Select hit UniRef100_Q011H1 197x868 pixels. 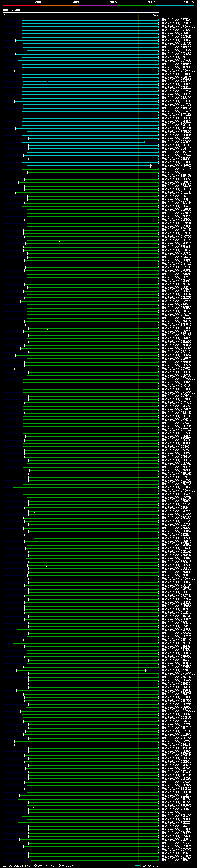pyautogui.click(x=176, y=193)
